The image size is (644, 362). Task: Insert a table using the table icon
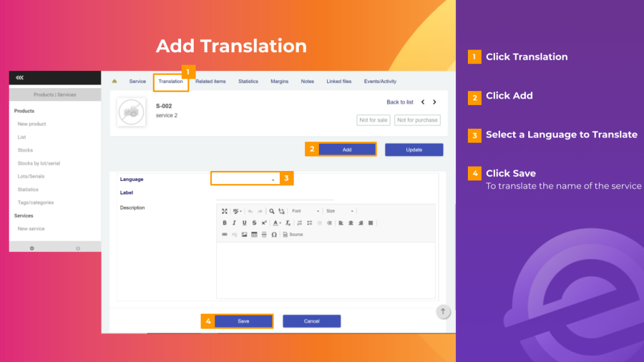click(254, 233)
